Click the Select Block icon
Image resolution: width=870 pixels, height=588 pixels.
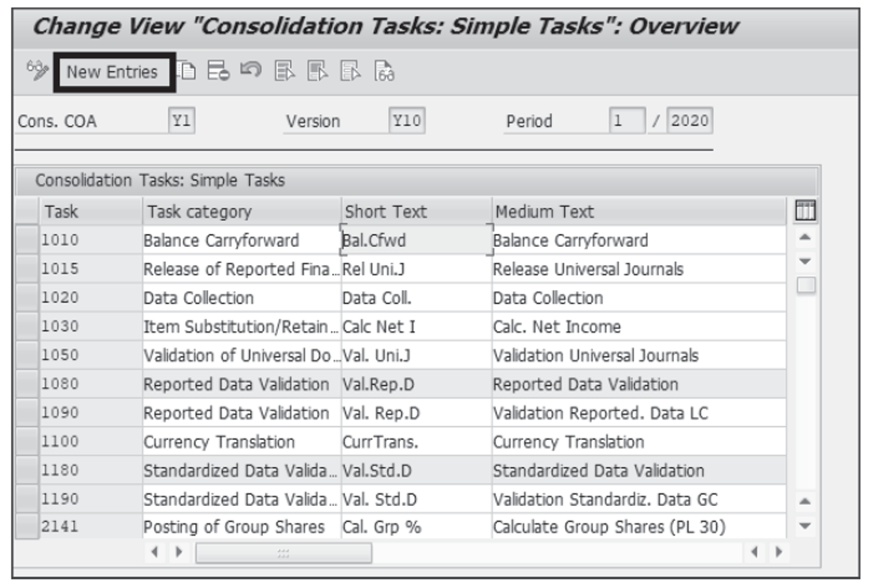pyautogui.click(x=317, y=70)
